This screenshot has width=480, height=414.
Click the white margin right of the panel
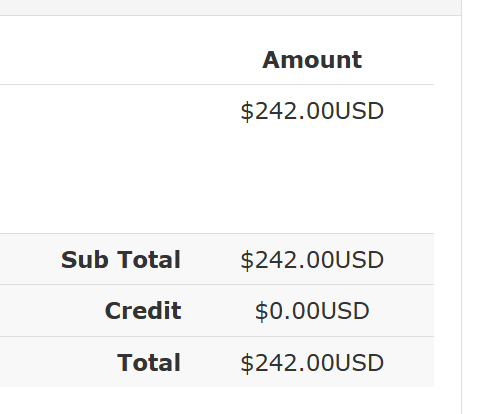tap(471, 207)
